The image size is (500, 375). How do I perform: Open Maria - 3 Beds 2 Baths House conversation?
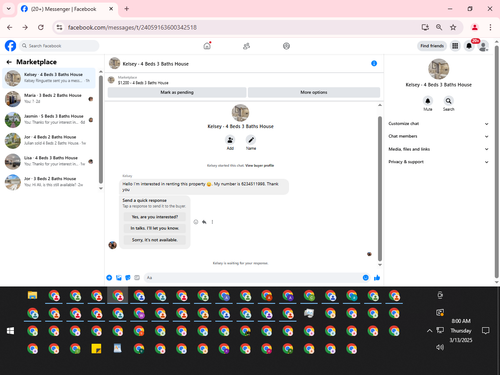pos(49,99)
